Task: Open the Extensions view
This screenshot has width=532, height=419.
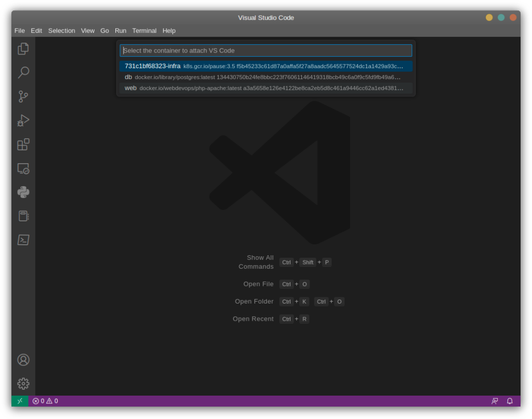Action: point(23,145)
